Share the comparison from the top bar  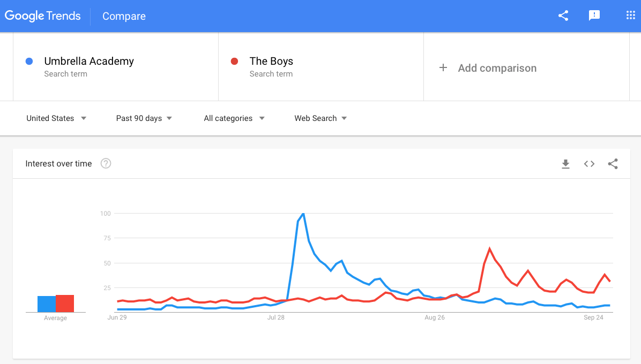click(563, 16)
